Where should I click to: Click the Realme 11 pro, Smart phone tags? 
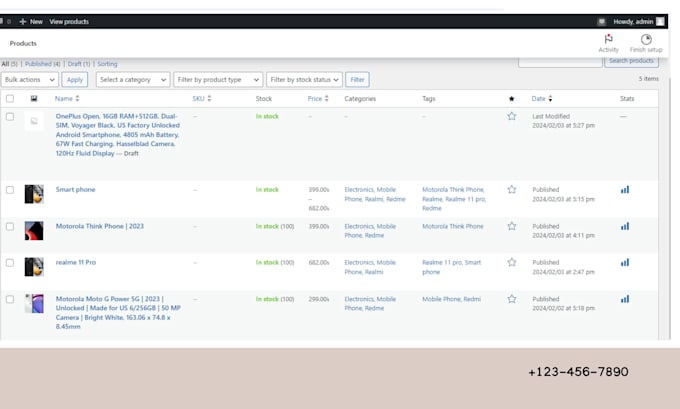[x=451, y=267]
